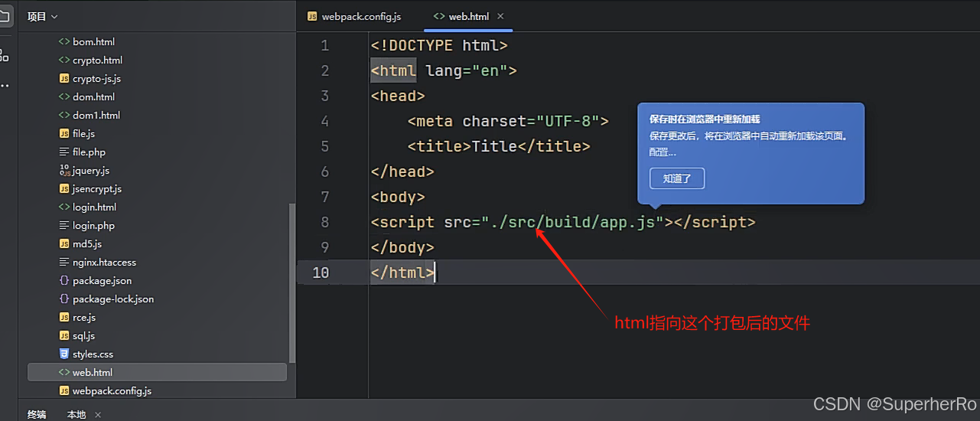Image resolution: width=980 pixels, height=421 pixels.
Task: Open webpack.config.js in the project tree
Action: point(112,391)
